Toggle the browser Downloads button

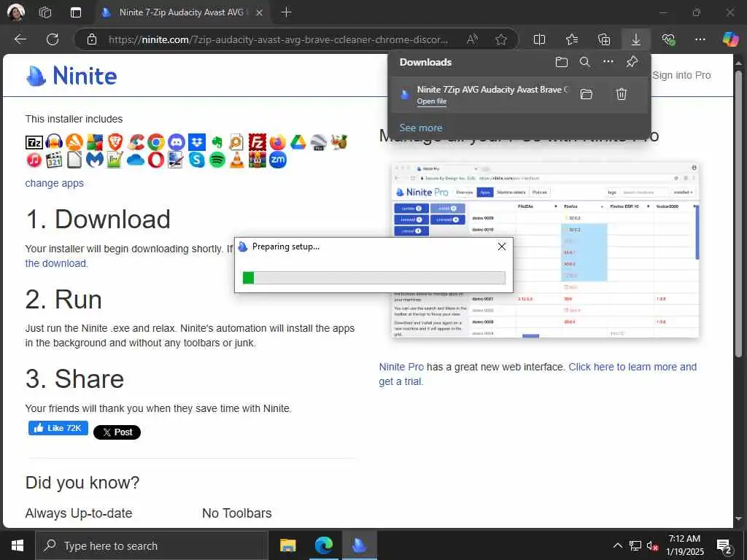pyautogui.click(x=636, y=39)
